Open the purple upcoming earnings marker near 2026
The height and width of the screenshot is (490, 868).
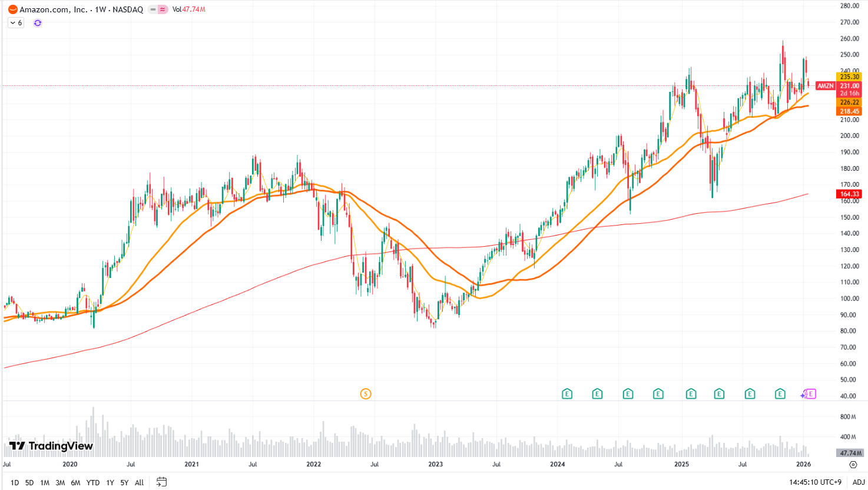click(x=810, y=394)
